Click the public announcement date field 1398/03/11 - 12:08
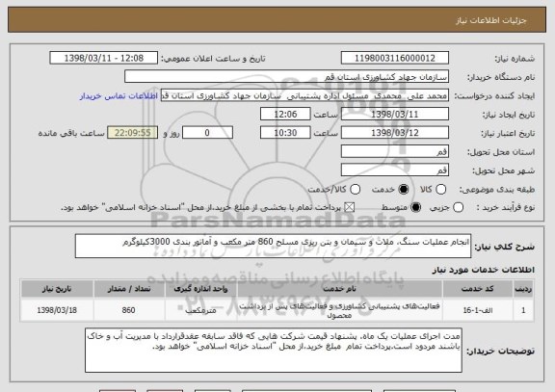The image size is (555, 392). pyautogui.click(x=104, y=58)
